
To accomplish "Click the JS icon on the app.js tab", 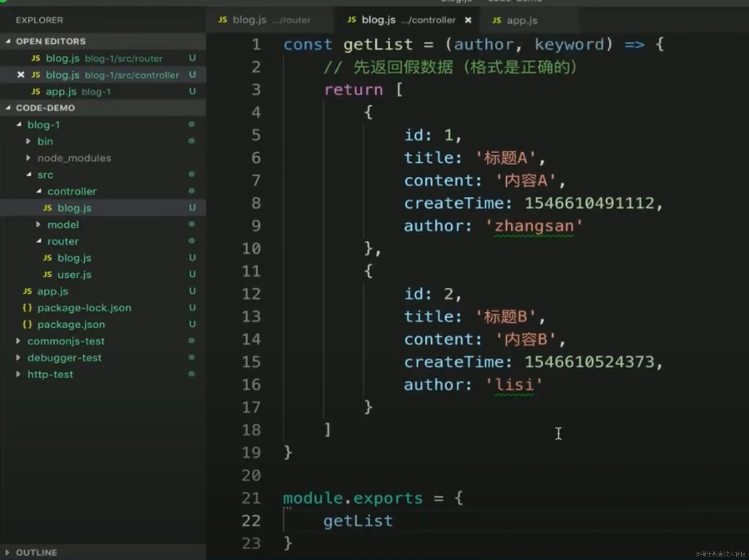I will 496,20.
